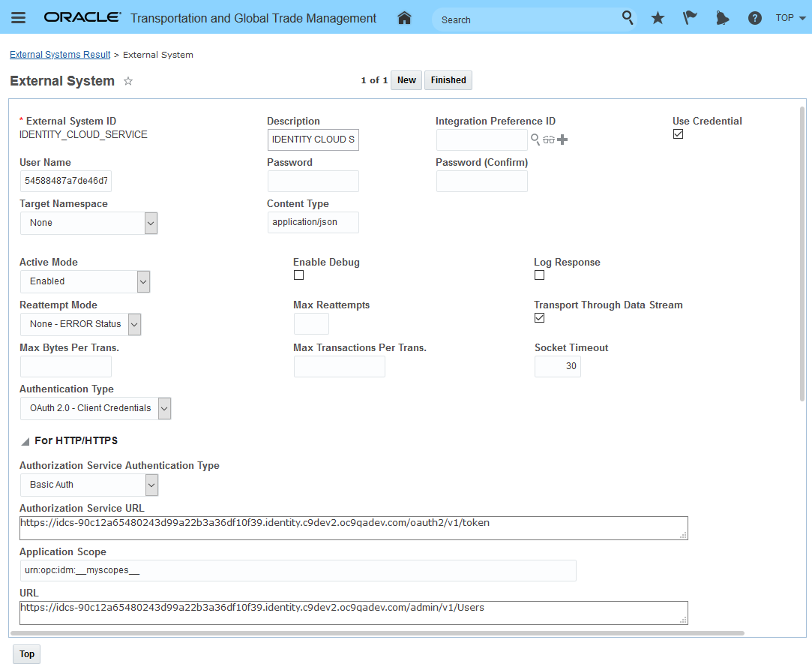Enable the Enable Debug checkbox
The height and width of the screenshot is (667, 812).
pos(299,275)
